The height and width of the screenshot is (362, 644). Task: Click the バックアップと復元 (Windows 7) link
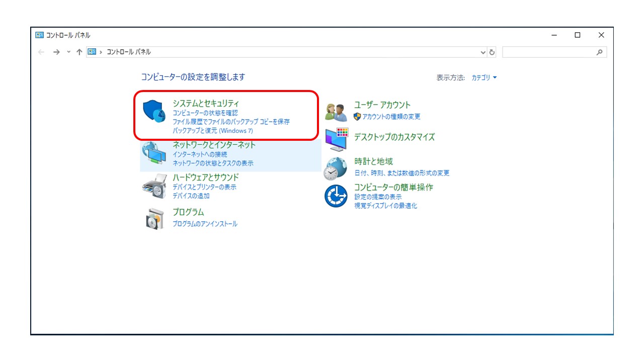213,131
